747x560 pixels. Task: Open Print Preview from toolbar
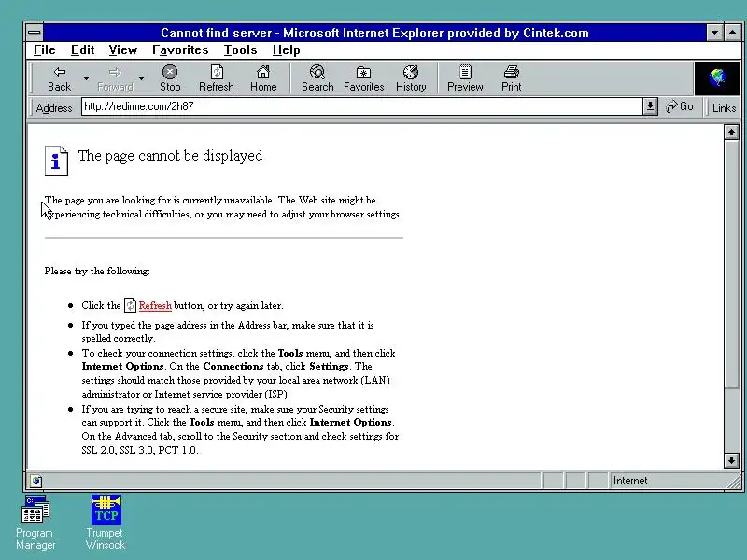point(465,78)
